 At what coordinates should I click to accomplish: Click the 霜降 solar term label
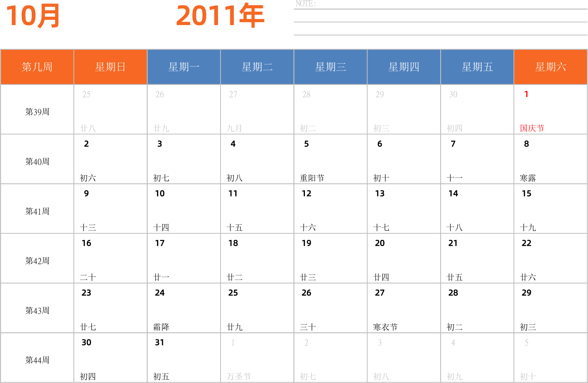161,327
